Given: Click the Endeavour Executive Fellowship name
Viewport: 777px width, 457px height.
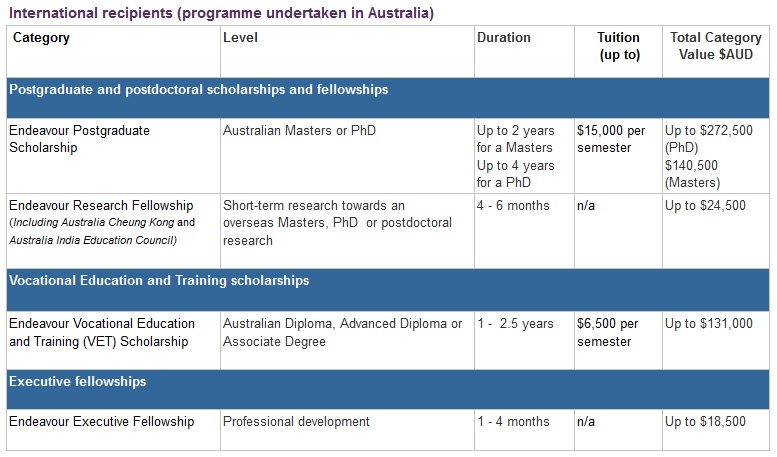Looking at the screenshot, I should 101,422.
